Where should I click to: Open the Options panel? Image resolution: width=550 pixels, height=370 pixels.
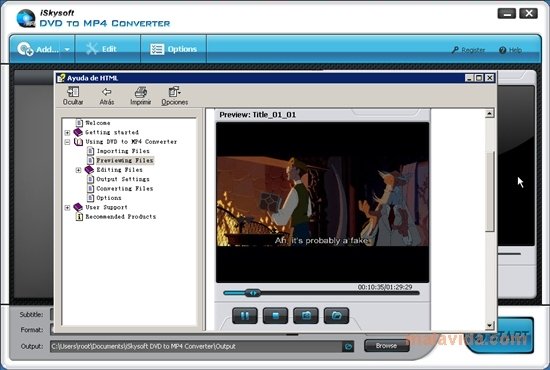coord(174,49)
